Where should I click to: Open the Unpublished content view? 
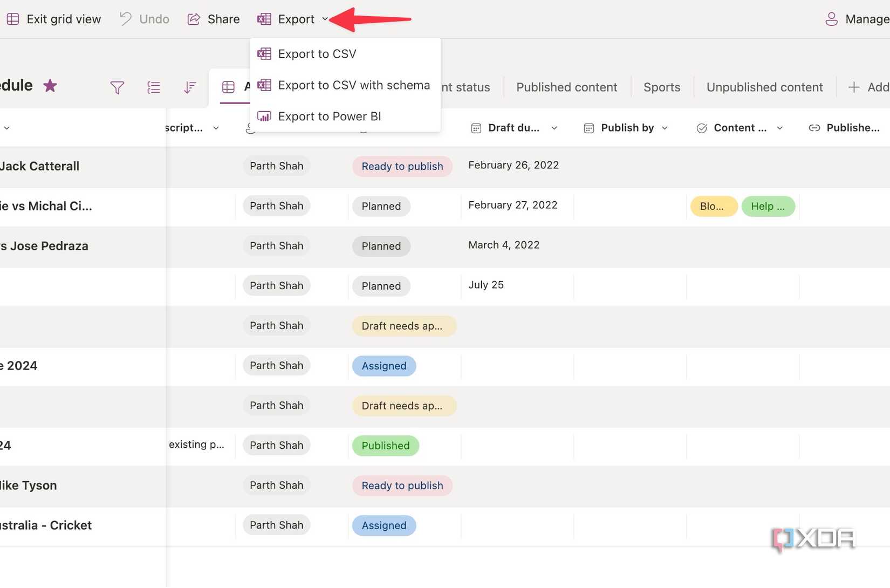(764, 87)
